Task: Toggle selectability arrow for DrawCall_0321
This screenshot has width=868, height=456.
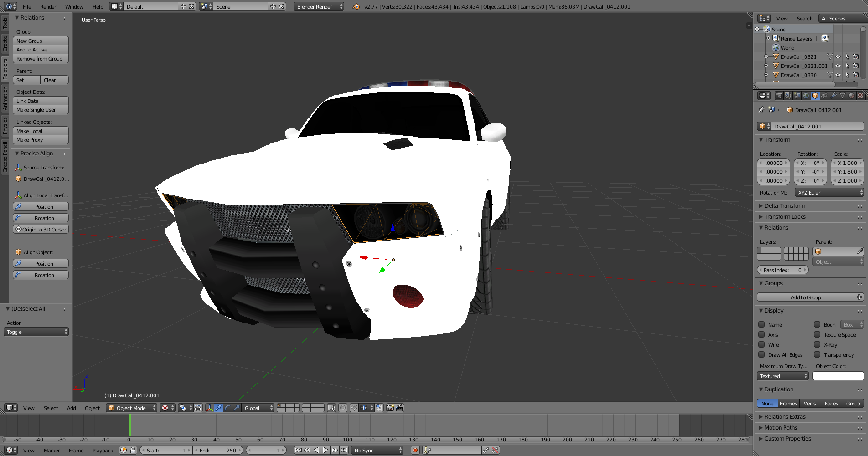Action: click(x=847, y=56)
